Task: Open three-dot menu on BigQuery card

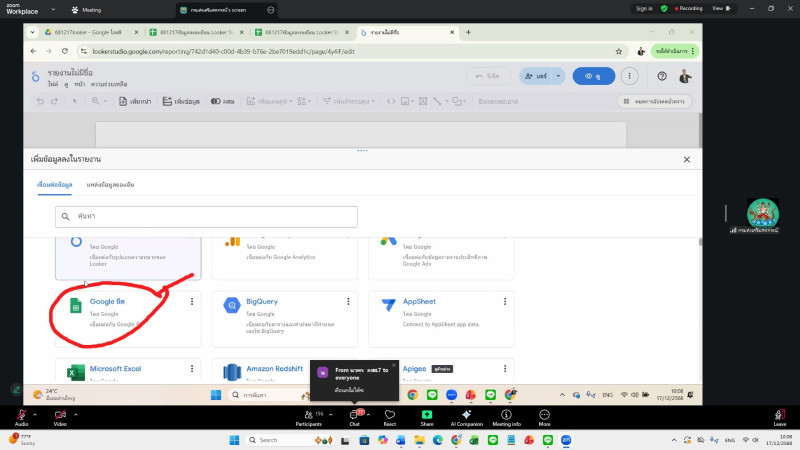Action: (x=348, y=301)
